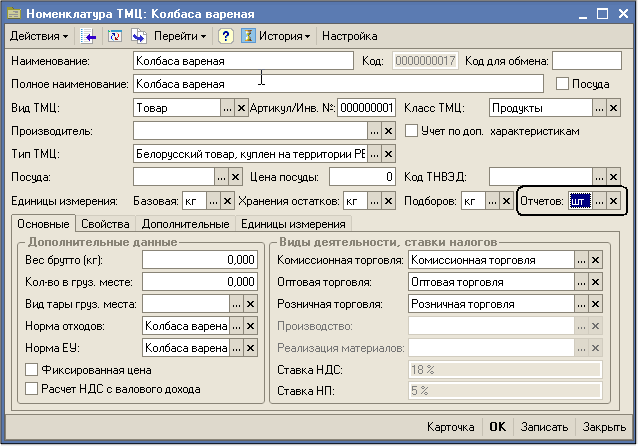Click the copy-document icon before Перейти
Screen dimensions: 638x446
click(x=138, y=36)
